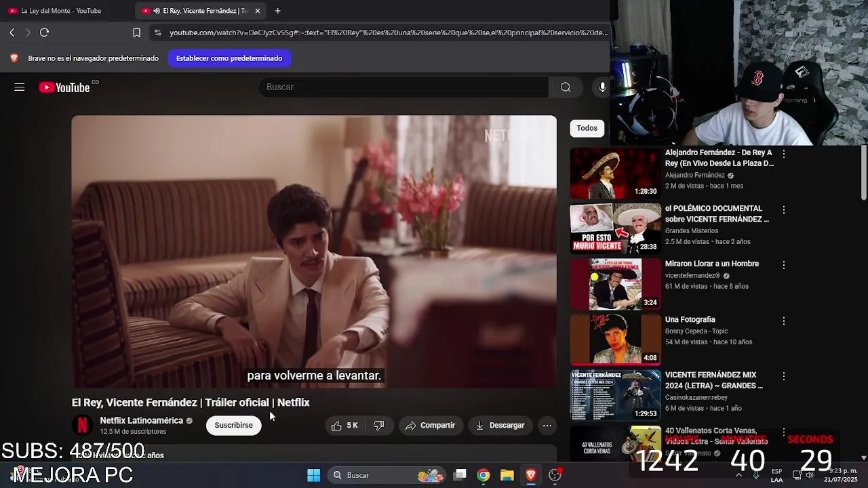Click title 'Miraron Llorar a un Hombre'
The height and width of the screenshot is (488, 868).
pyautogui.click(x=712, y=264)
